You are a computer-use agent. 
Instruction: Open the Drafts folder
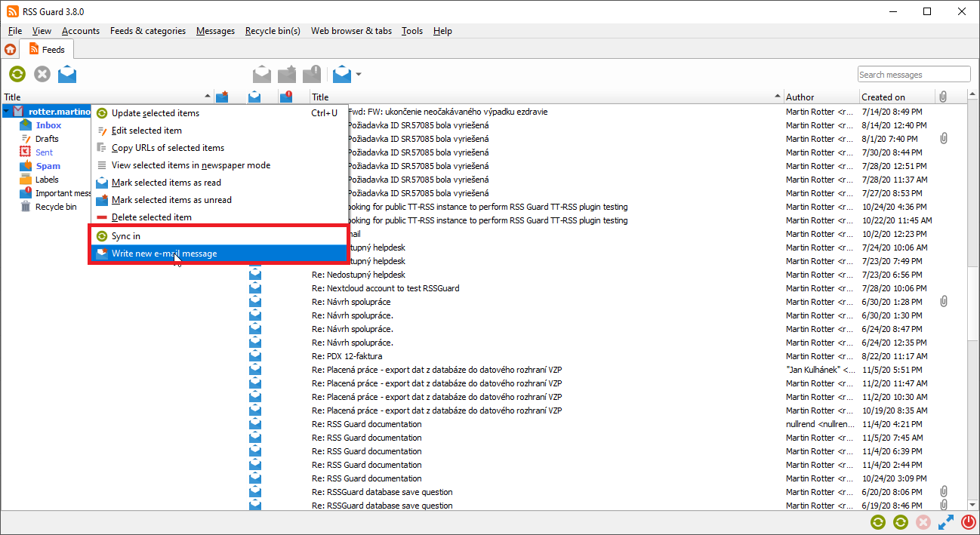(46, 139)
